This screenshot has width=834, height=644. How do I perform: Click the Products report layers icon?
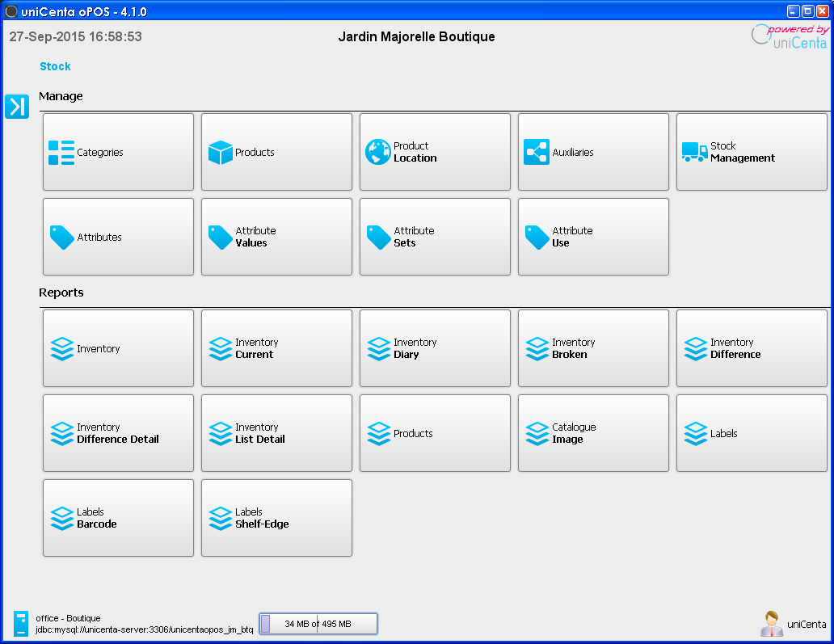coord(379,434)
